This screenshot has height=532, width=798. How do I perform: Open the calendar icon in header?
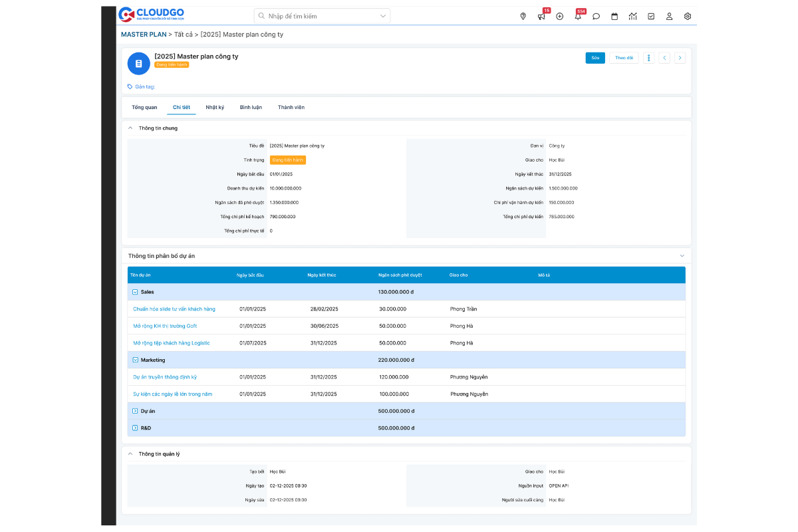[614, 17]
